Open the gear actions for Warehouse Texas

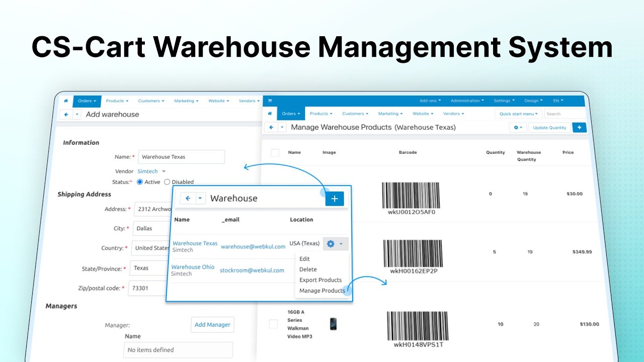tap(335, 244)
